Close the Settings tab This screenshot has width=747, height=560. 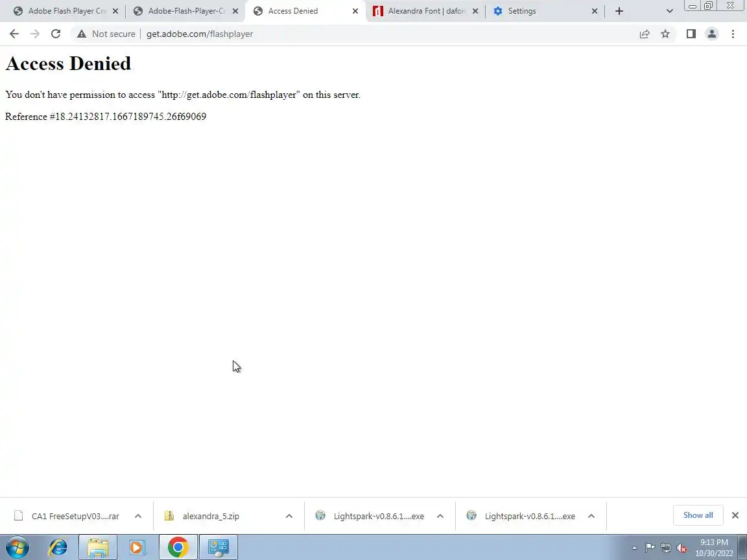pyautogui.click(x=595, y=11)
